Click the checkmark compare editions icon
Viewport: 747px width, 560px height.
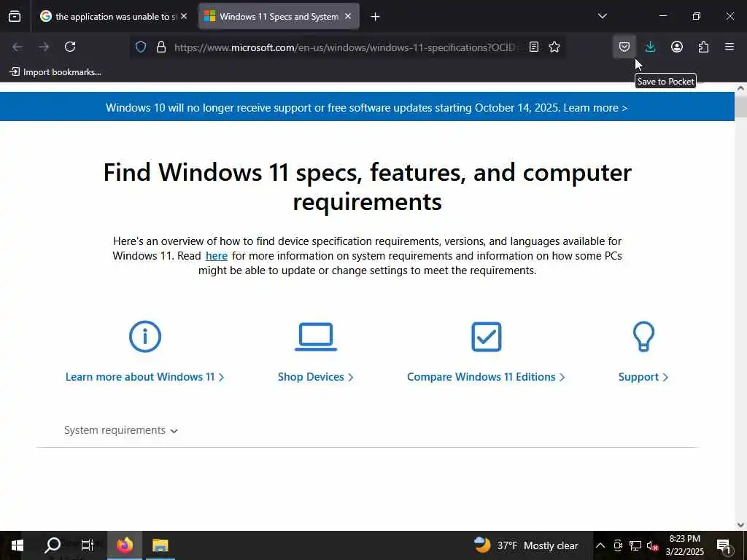coord(487,337)
